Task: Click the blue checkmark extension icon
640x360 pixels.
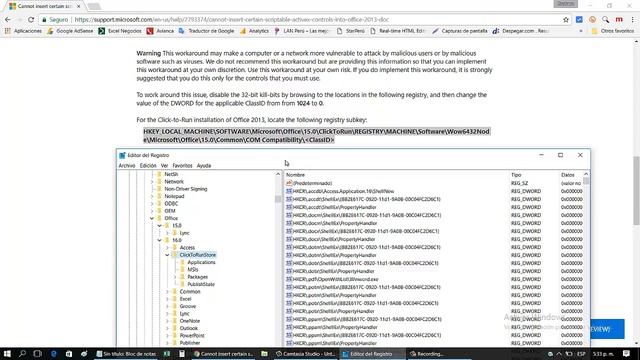Action: pyautogui.click(x=579, y=20)
